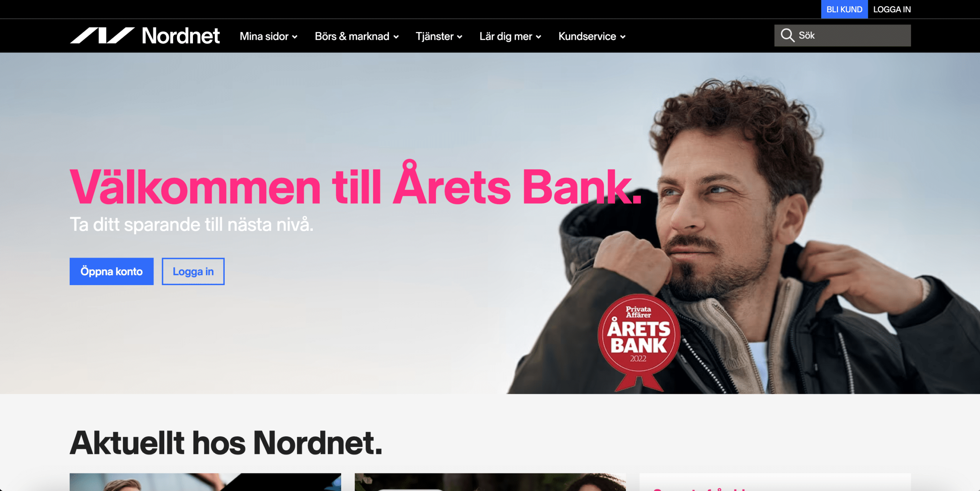Open the Mina sidor menu
Viewport: 980px width, 491px height.
tap(268, 36)
